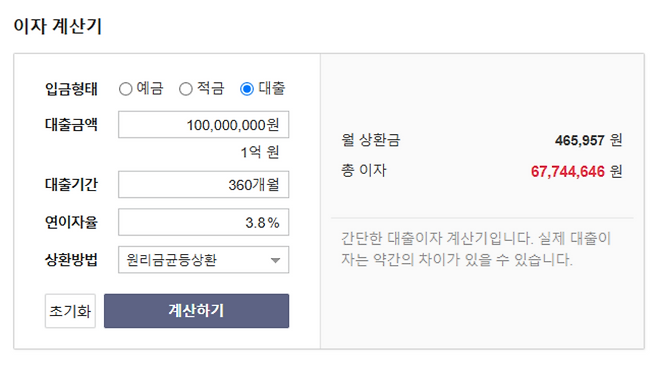Screen dimensions: 658x365
Task: Select the 예금 radio button
Action: click(x=125, y=89)
